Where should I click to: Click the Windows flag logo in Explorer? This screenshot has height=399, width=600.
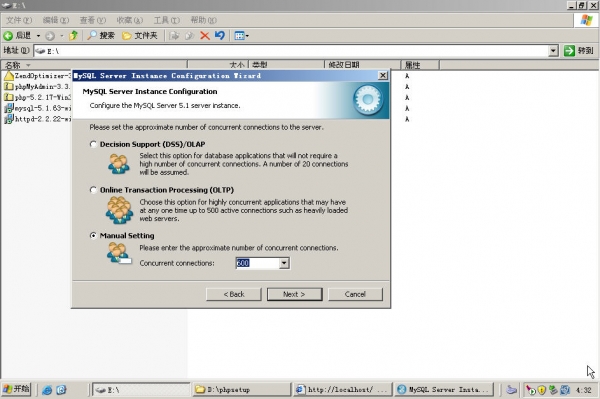pos(586,20)
